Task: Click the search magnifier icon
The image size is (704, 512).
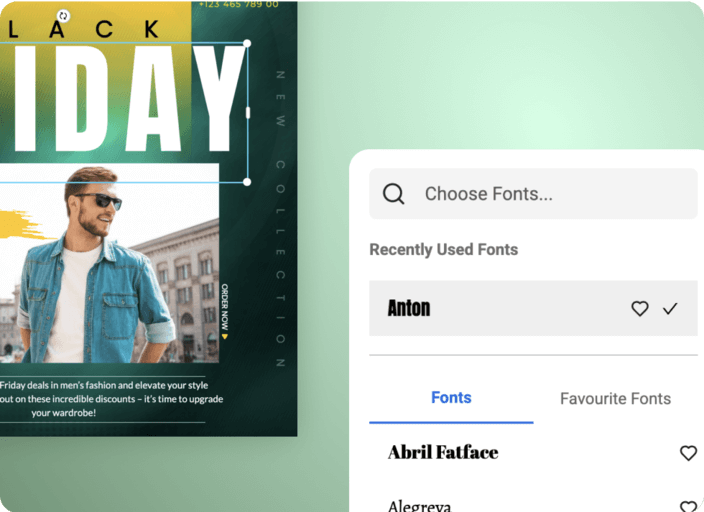Action: pos(394,194)
